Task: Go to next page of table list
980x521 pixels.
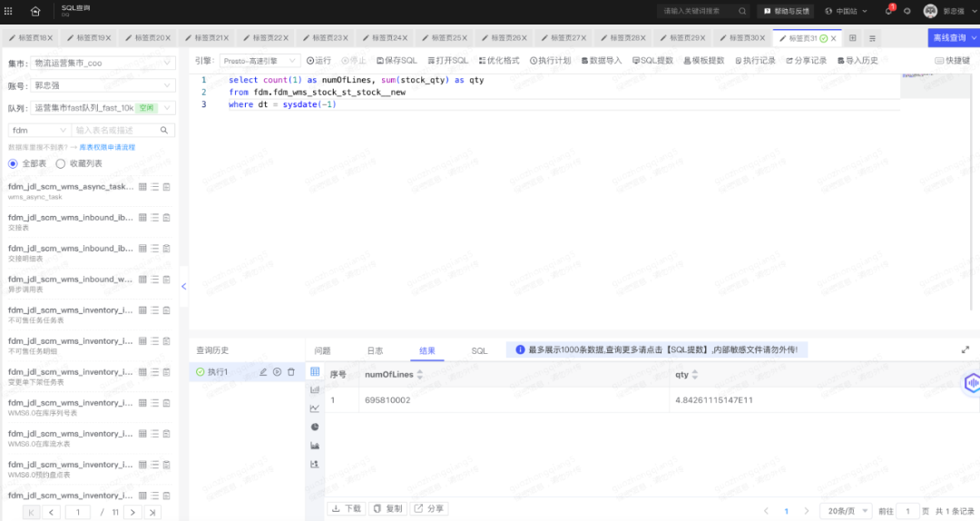Action: click(132, 512)
